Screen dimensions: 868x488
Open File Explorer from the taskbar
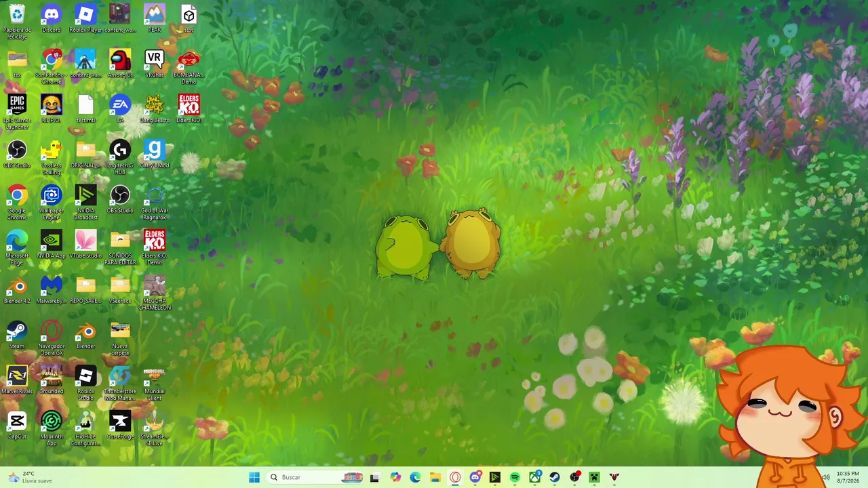435,477
